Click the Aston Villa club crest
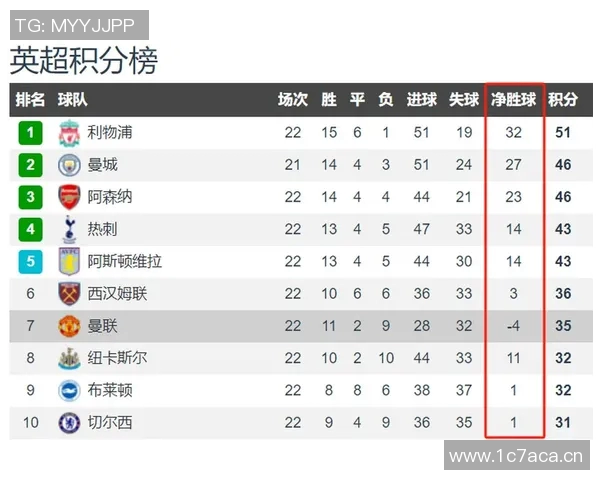The image size is (600, 480). 69,262
